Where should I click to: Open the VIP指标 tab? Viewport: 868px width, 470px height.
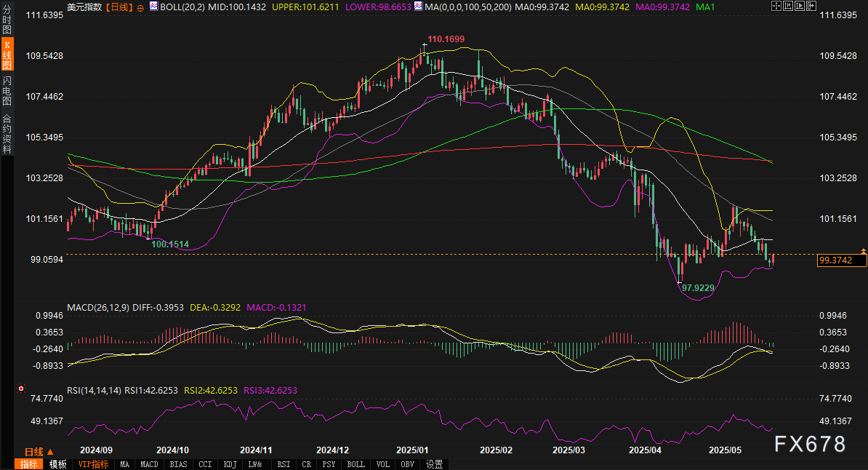(93, 464)
